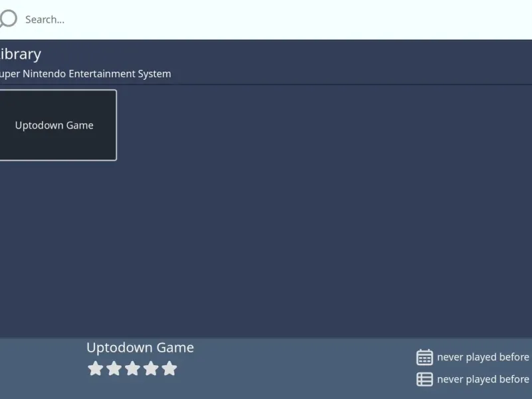Set rating to four stars
This screenshot has width=532, height=399.
click(x=151, y=368)
